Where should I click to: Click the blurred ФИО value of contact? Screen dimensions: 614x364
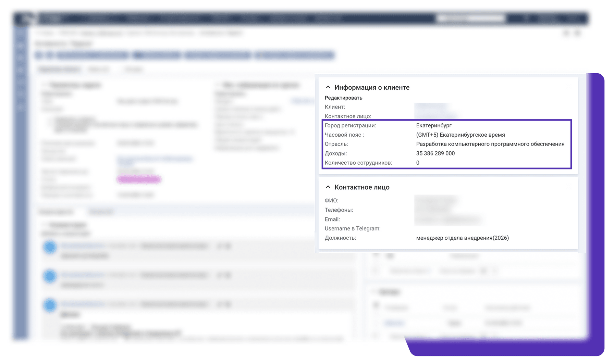coord(437,200)
